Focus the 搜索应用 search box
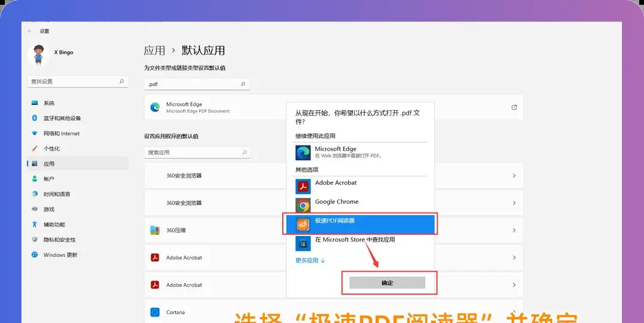The image size is (644, 323). click(197, 153)
